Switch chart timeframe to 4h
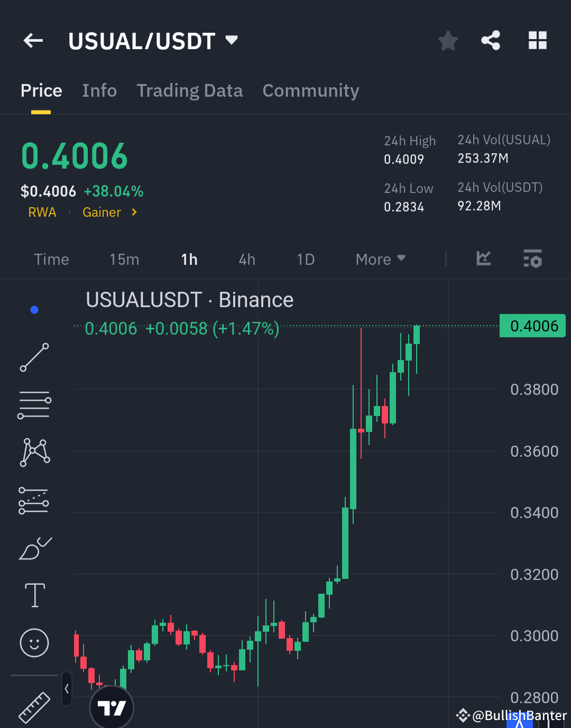571x728 pixels. click(246, 259)
